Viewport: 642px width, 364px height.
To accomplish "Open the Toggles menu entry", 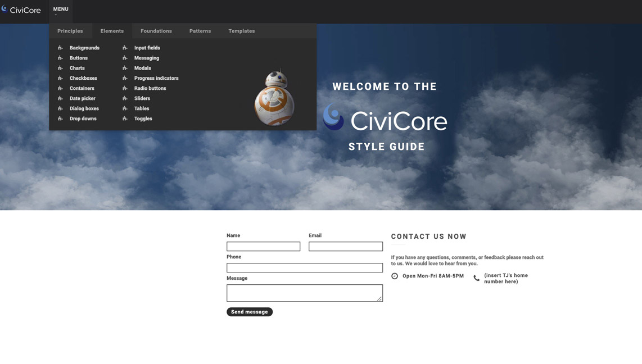I will pyautogui.click(x=143, y=119).
